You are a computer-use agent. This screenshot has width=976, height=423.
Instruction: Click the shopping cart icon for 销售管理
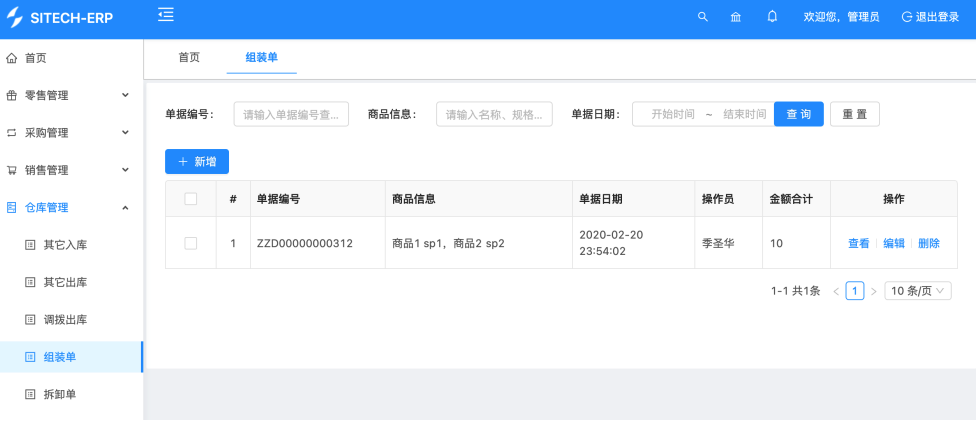coord(12,170)
